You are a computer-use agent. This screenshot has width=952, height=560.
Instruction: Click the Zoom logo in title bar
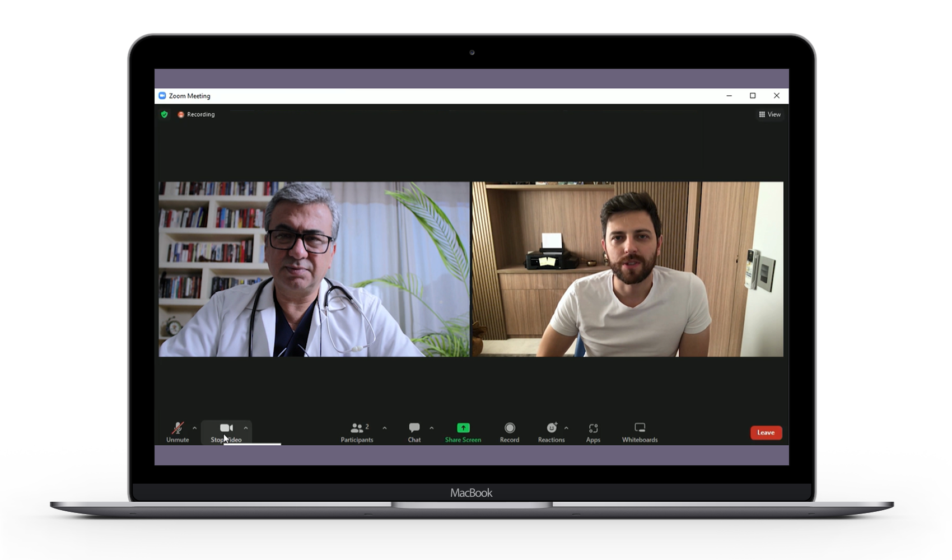point(162,96)
